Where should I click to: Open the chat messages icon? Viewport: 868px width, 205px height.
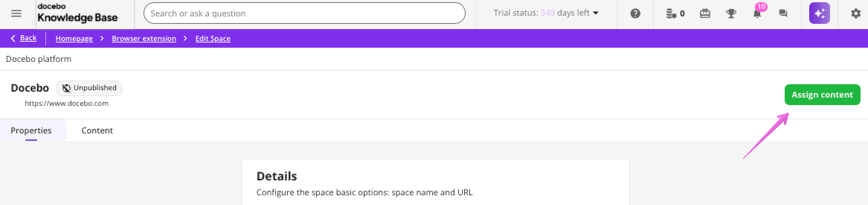(783, 14)
